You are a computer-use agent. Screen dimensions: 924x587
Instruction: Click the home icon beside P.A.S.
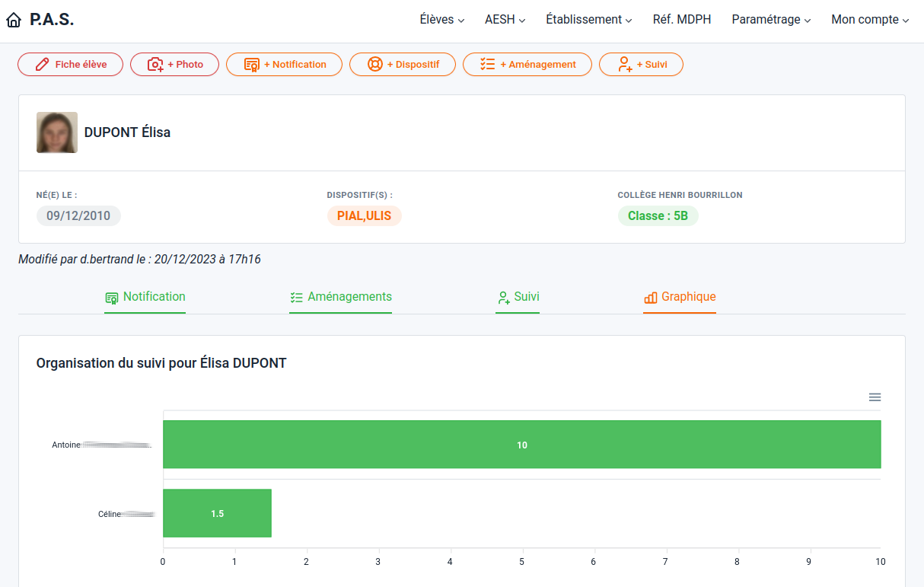pyautogui.click(x=14, y=21)
